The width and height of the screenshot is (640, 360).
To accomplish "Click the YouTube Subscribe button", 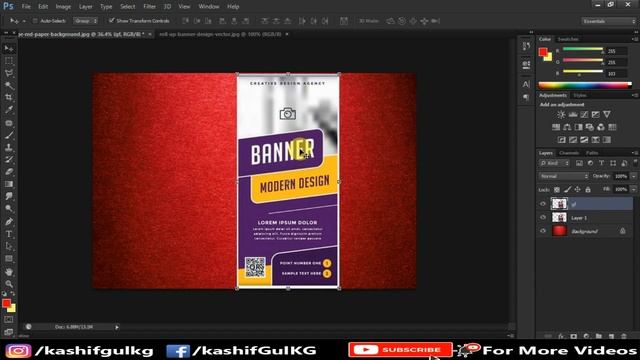I will (x=400, y=350).
